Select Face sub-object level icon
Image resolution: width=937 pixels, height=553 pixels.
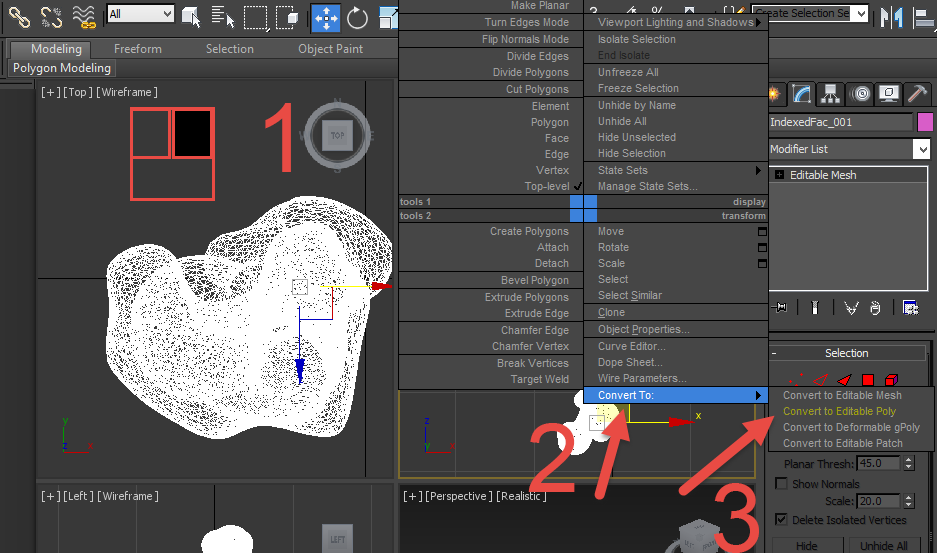pos(844,380)
